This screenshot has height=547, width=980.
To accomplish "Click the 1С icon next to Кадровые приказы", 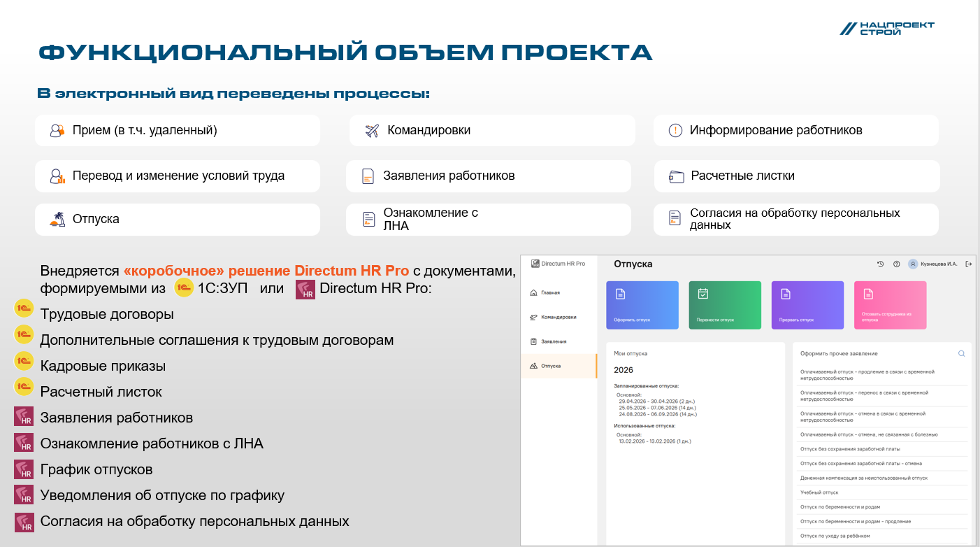I will click(24, 360).
